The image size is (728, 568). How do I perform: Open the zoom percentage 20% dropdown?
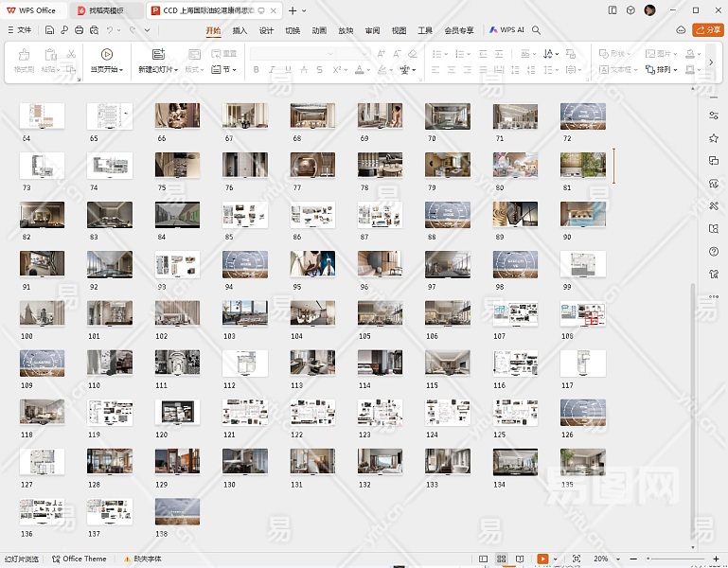click(x=604, y=559)
